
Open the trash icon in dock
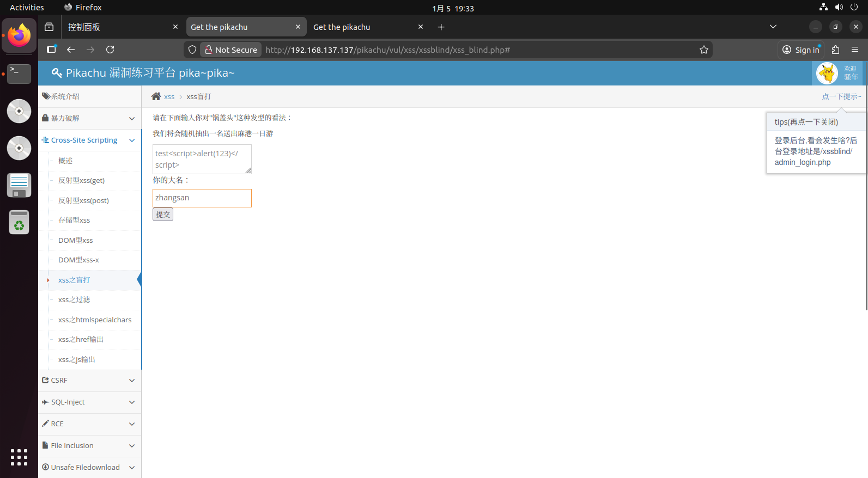click(19, 222)
